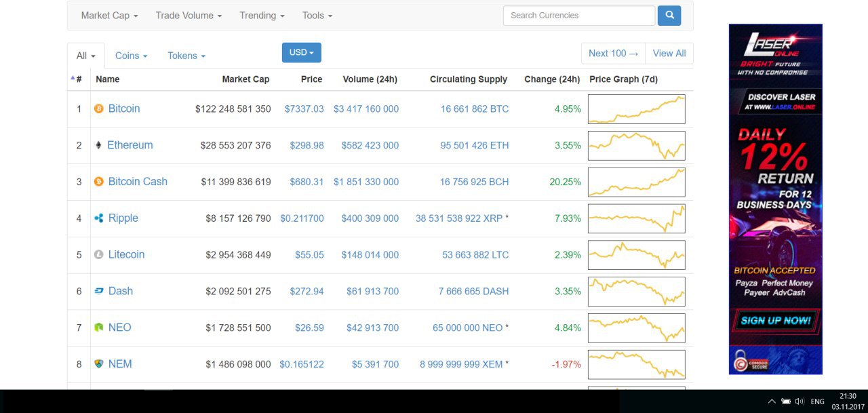Sort by the Name column header
The width and height of the screenshot is (868, 413).
point(107,79)
